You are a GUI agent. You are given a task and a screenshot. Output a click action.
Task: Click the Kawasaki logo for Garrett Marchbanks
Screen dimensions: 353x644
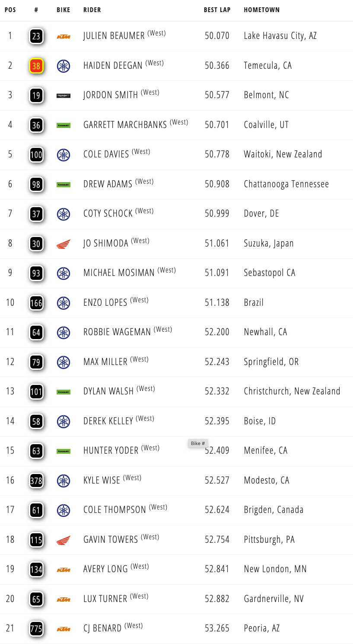click(64, 125)
